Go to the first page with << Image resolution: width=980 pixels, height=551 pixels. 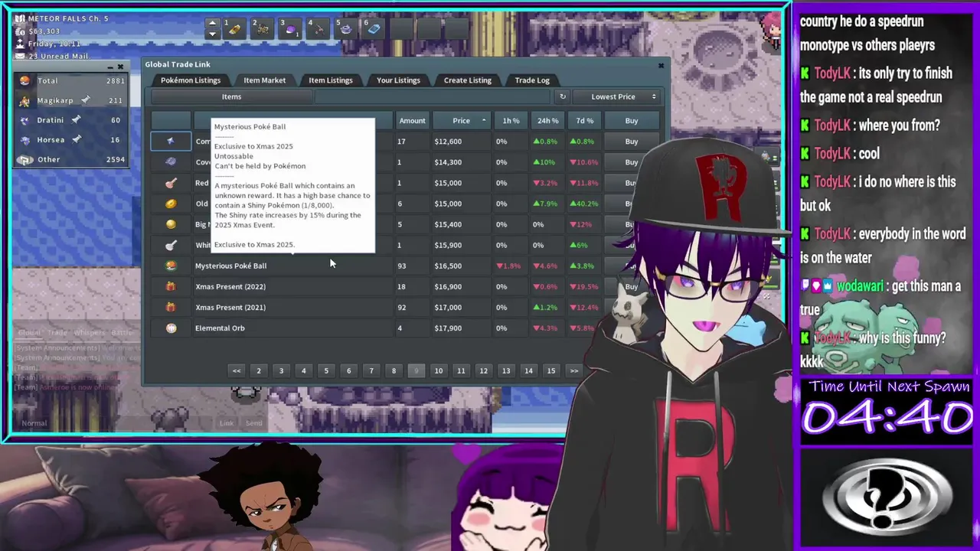pos(237,371)
